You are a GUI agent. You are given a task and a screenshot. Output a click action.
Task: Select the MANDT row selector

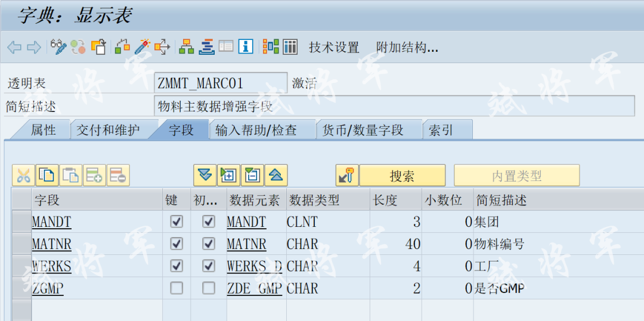click(21, 222)
